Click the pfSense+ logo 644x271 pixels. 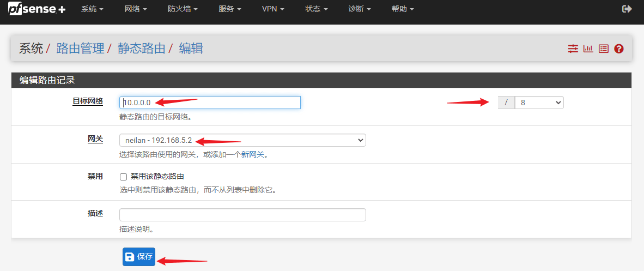pyautogui.click(x=37, y=9)
